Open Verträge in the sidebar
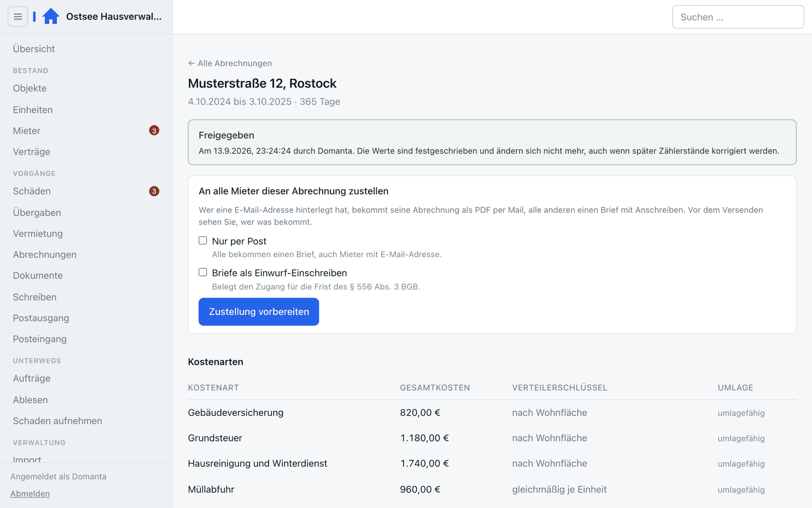This screenshot has height=508, width=812. tap(31, 152)
